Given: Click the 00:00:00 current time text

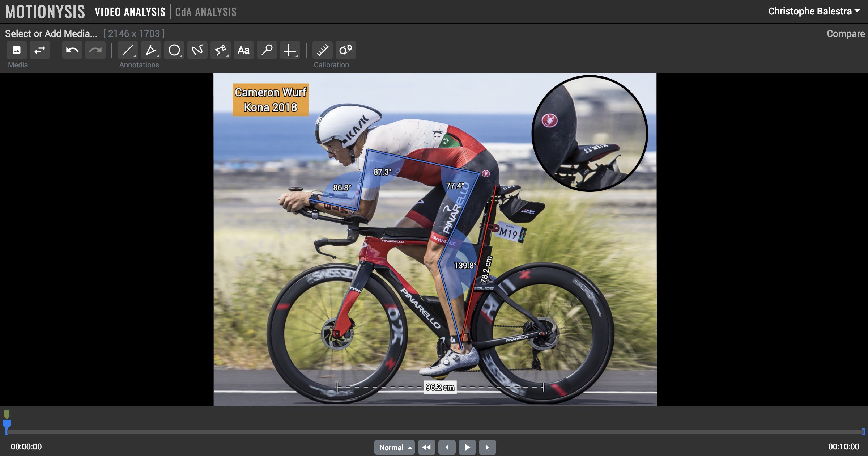Looking at the screenshot, I should coord(26,447).
